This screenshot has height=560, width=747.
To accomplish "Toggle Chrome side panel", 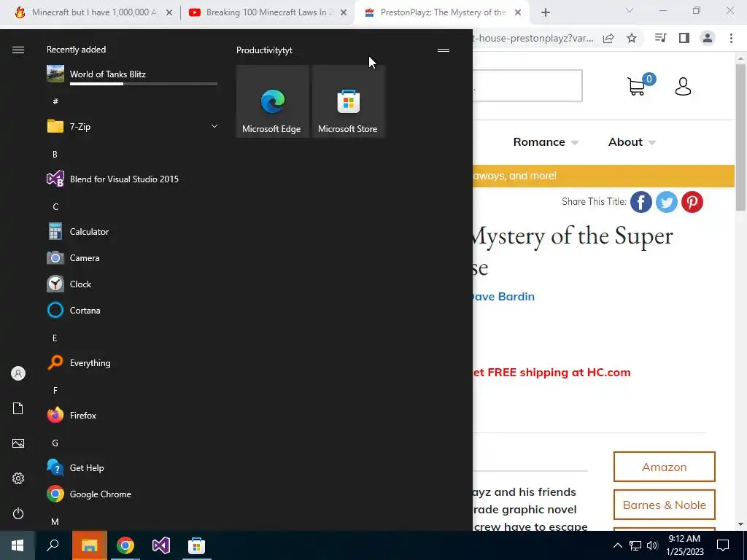I will coord(684,38).
